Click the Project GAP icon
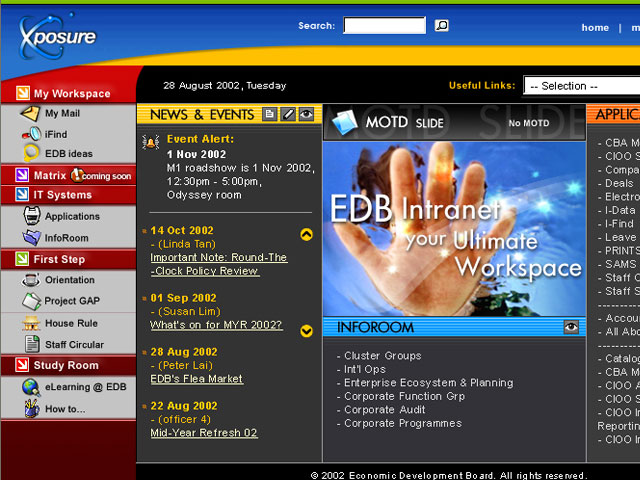The image size is (640, 480). [31, 301]
